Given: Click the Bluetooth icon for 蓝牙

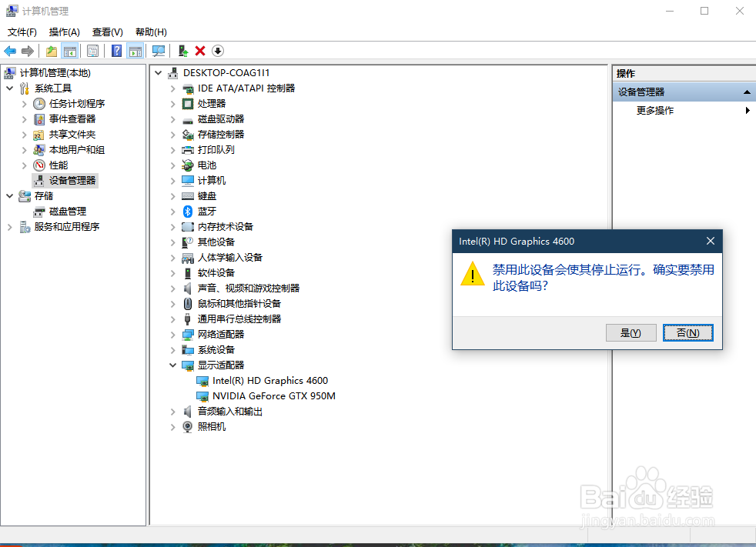Looking at the screenshot, I should point(188,211).
